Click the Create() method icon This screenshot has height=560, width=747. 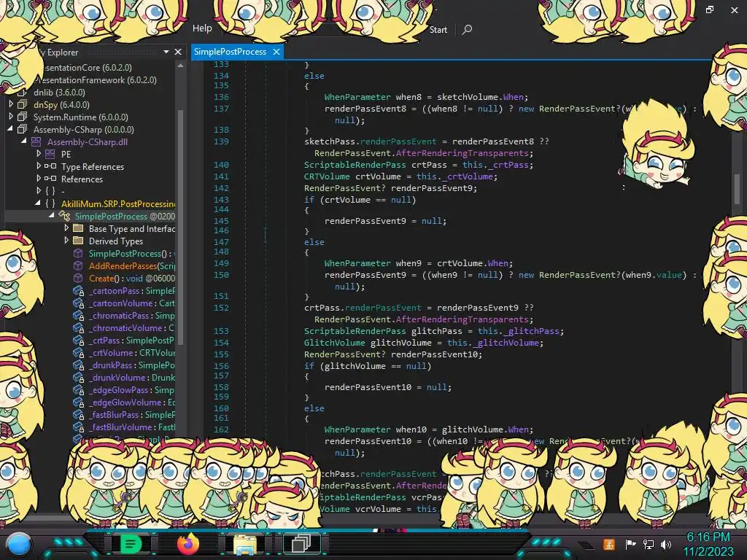[x=78, y=278]
